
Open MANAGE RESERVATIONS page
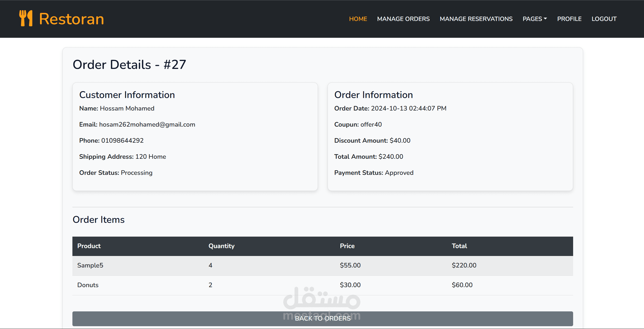click(x=476, y=19)
